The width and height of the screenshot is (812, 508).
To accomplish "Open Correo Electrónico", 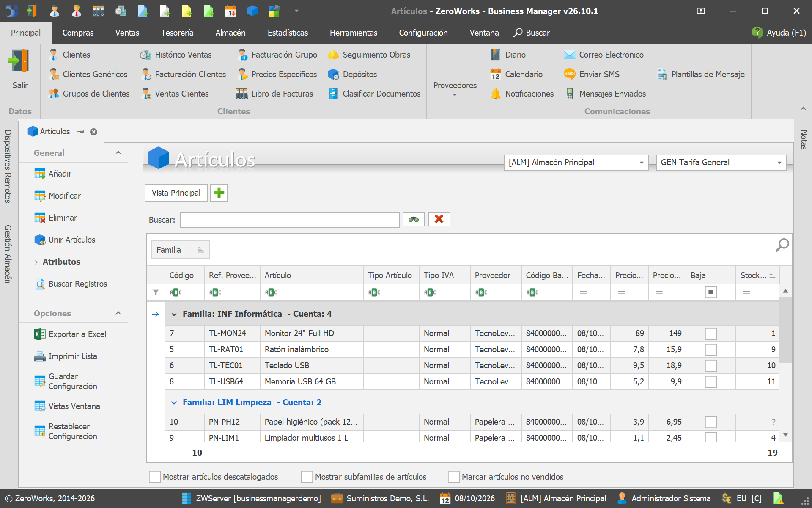I will pos(604,55).
